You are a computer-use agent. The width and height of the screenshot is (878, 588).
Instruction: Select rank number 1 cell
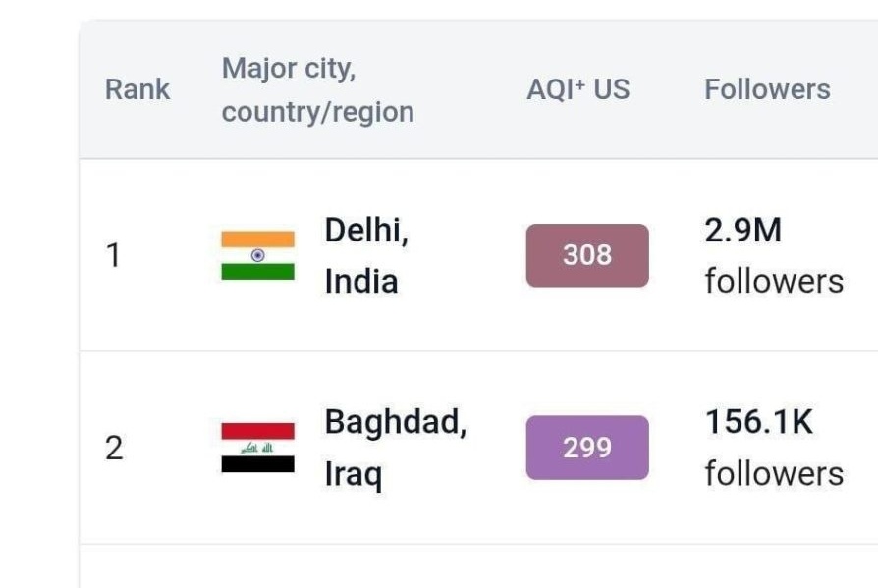tap(114, 255)
